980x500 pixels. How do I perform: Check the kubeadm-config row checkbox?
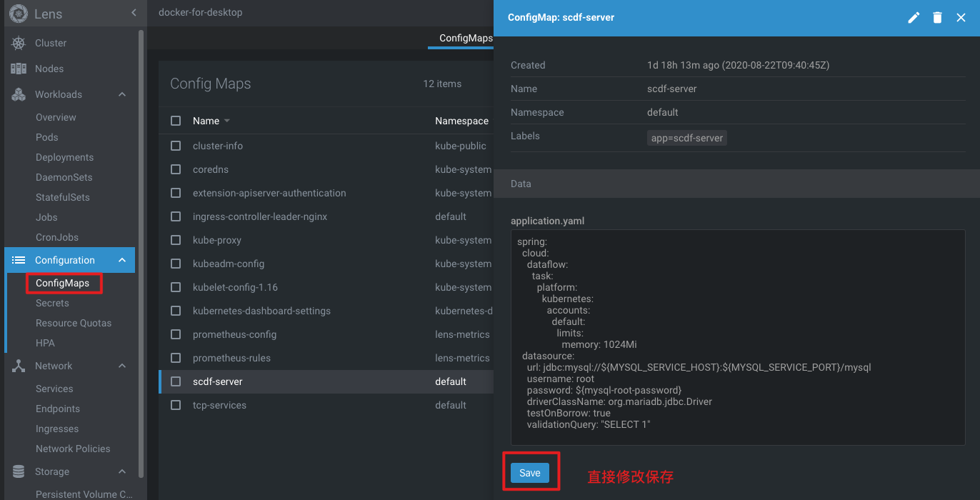tap(176, 264)
